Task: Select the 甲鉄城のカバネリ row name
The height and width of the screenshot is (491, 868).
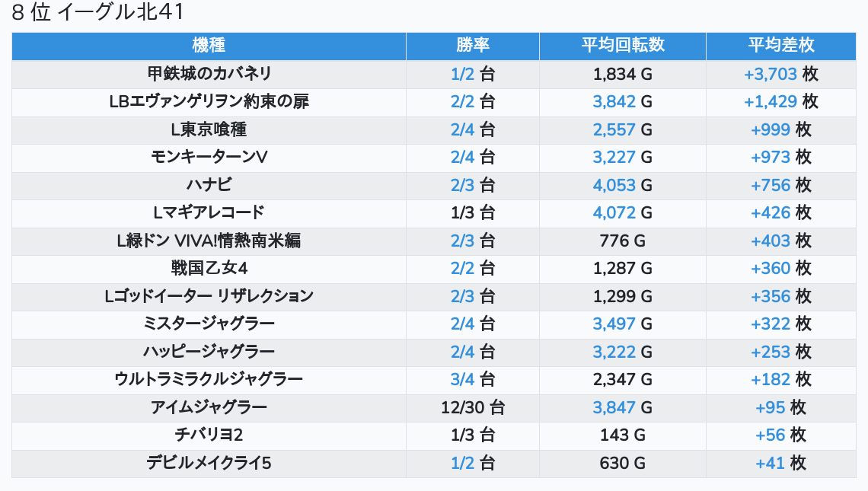Action: pyautogui.click(x=209, y=74)
